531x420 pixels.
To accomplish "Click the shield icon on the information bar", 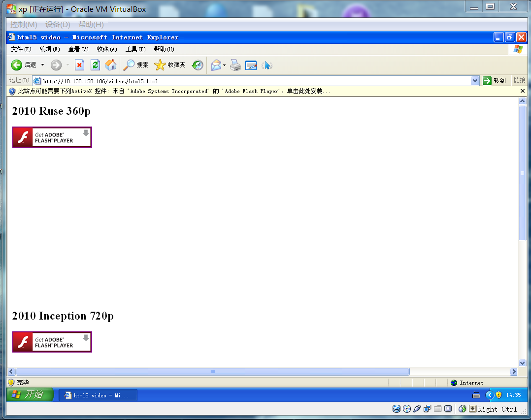I will tap(12, 91).
